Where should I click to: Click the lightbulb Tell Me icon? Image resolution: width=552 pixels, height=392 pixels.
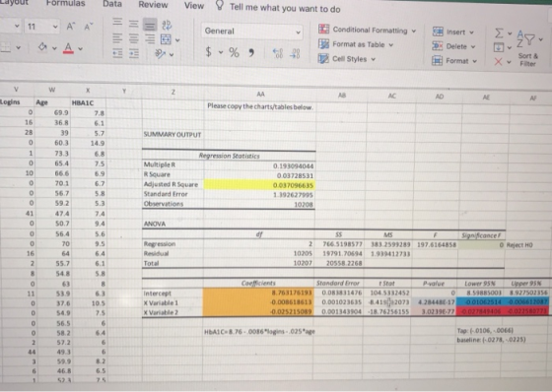click(x=219, y=5)
